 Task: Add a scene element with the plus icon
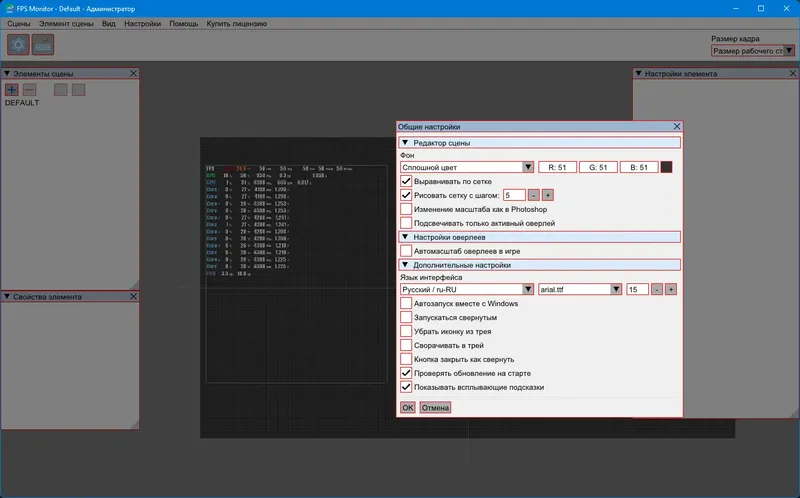12,90
